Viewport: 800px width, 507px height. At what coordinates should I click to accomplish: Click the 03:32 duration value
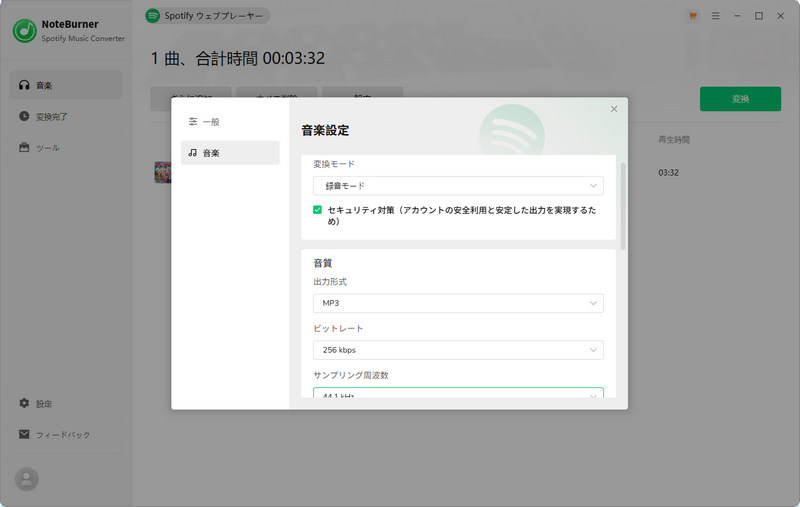click(x=668, y=172)
